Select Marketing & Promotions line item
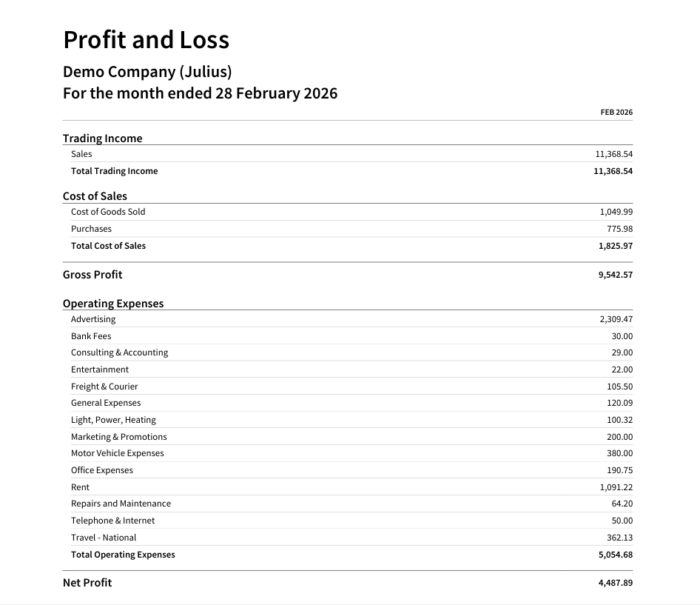 point(118,437)
